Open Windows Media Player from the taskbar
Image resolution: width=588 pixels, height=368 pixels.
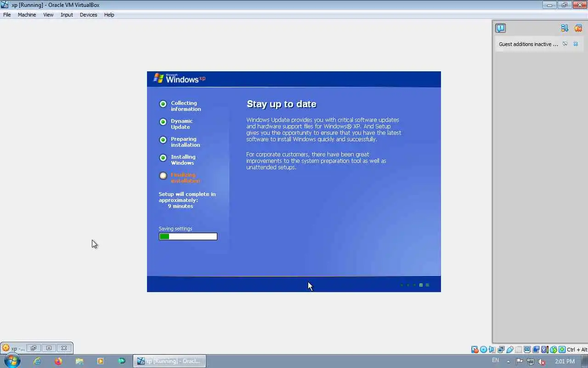tap(101, 361)
